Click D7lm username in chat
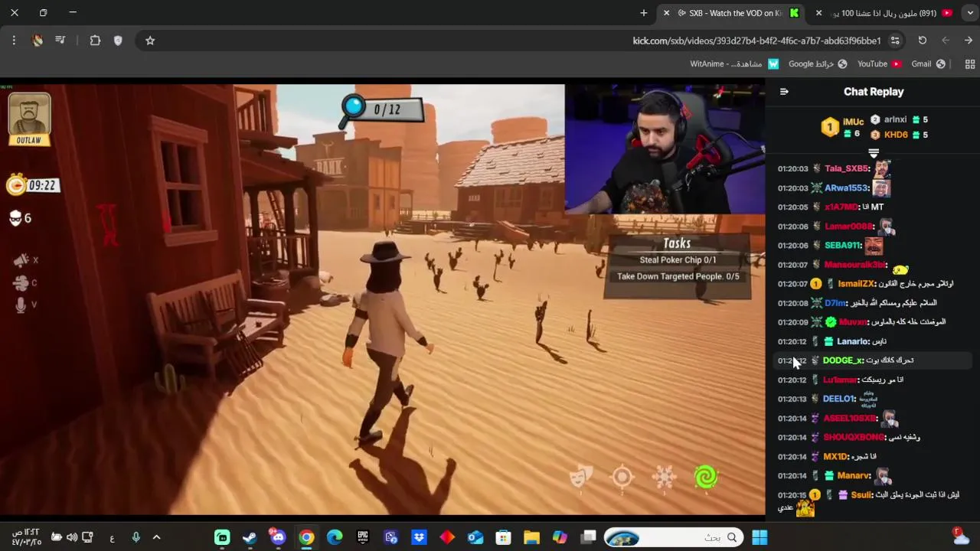 [836, 303]
